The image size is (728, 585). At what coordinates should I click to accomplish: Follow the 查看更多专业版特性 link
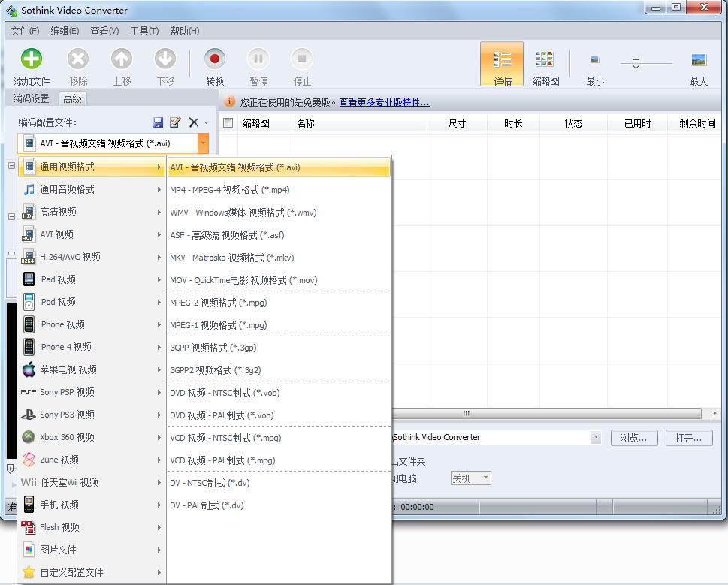tap(384, 102)
